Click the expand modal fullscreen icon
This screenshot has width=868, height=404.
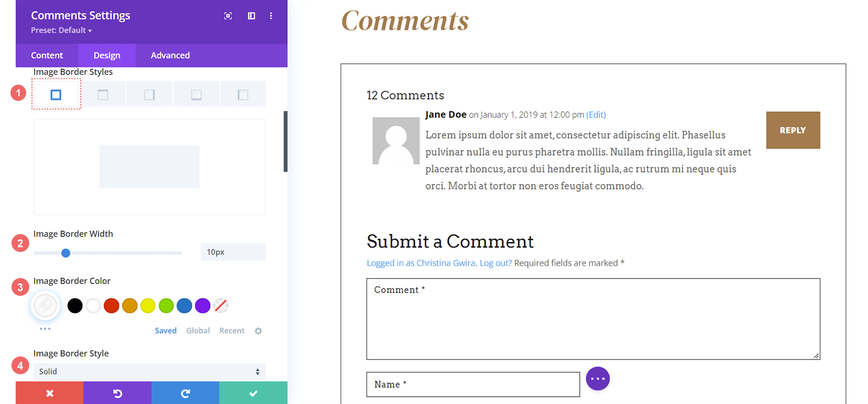point(228,16)
